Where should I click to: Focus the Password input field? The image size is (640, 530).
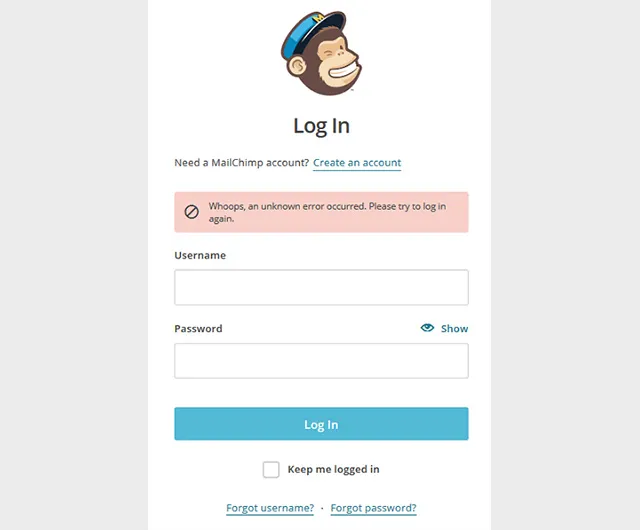pyautogui.click(x=321, y=361)
